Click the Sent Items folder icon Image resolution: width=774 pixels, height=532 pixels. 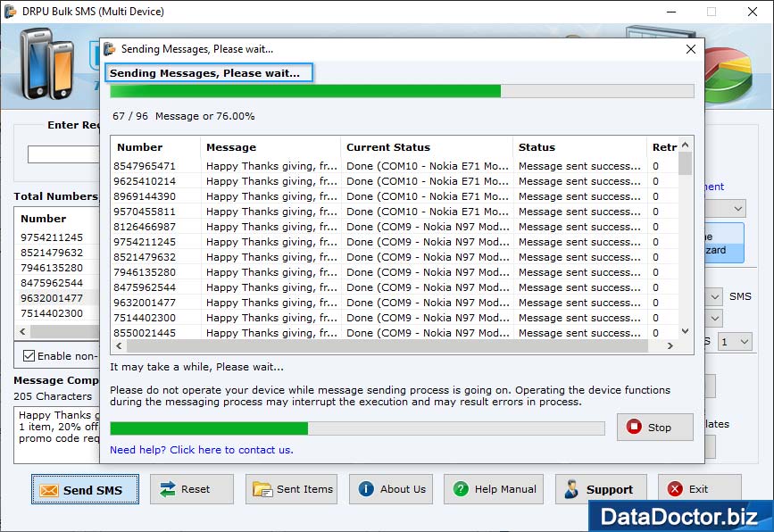pos(262,489)
